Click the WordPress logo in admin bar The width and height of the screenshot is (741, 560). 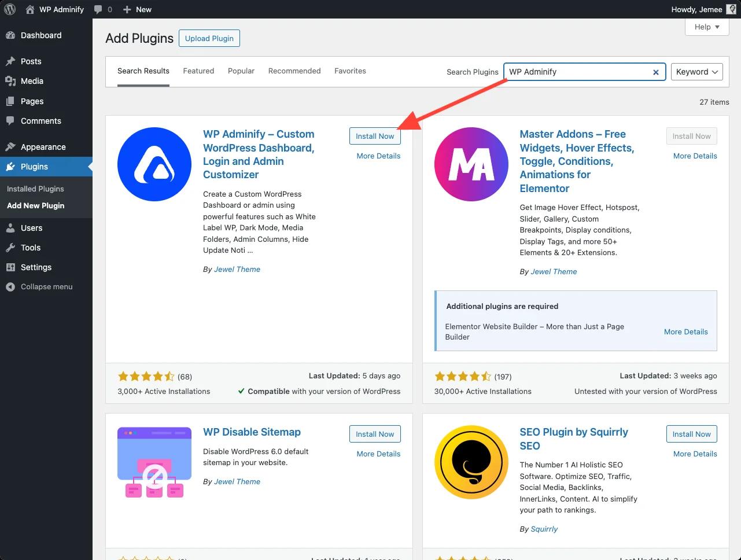click(9, 9)
